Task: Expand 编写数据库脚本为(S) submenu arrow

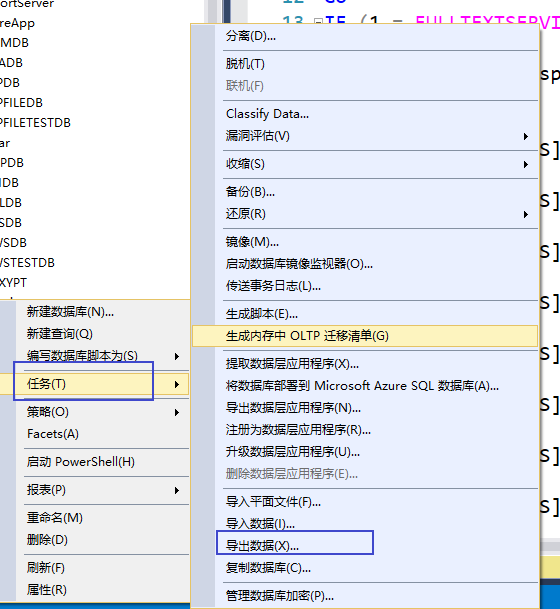Action: (177, 356)
